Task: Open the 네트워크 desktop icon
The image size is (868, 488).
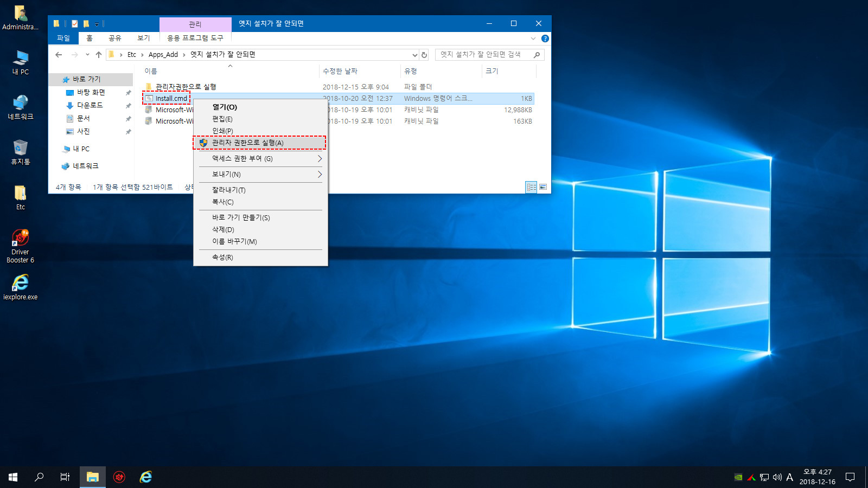Action: [x=20, y=107]
